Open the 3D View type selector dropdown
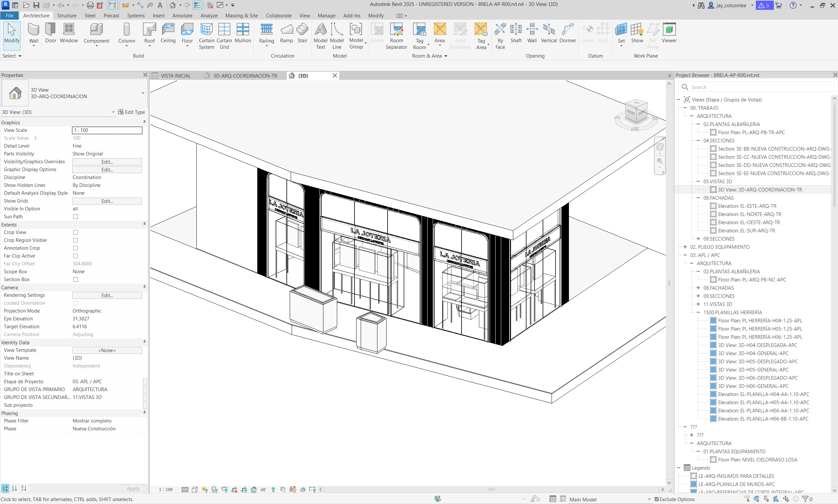Image resolution: width=838 pixels, height=504 pixels. pyautogui.click(x=143, y=93)
